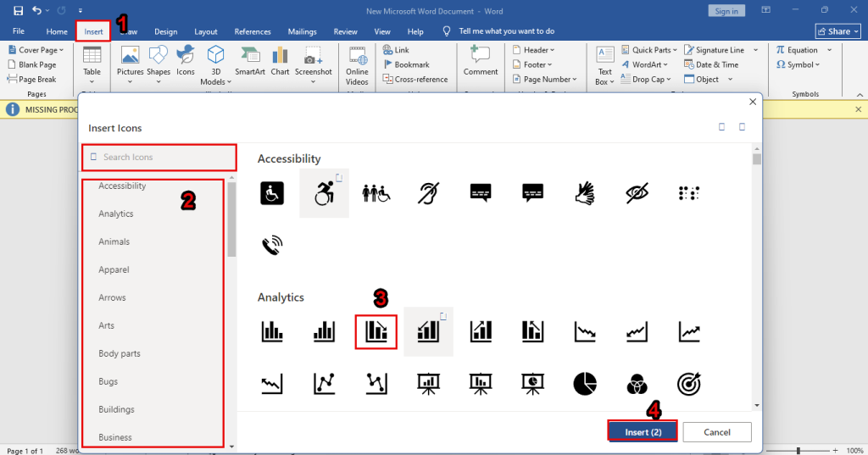
Task: Choose the crossed-out eye low vision icon
Action: point(637,193)
